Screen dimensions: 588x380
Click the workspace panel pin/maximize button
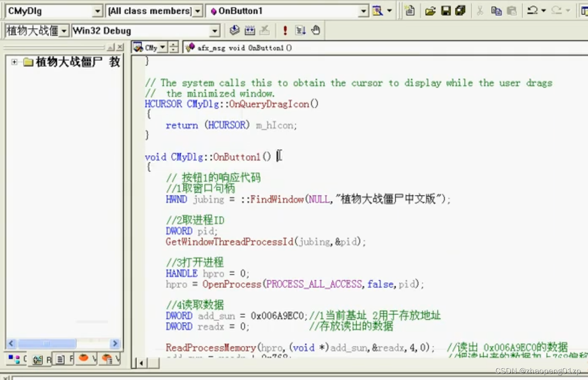(x=111, y=47)
